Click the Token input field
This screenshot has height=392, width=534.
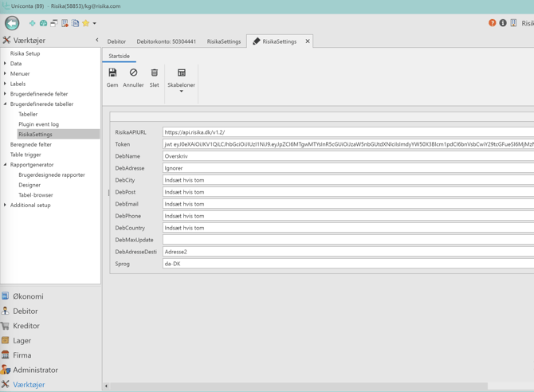pos(348,144)
